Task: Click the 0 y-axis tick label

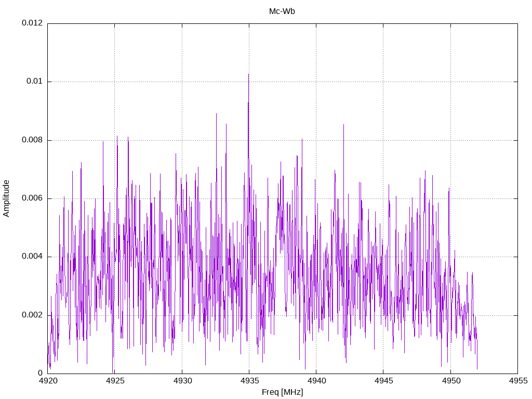Action: click(41, 373)
